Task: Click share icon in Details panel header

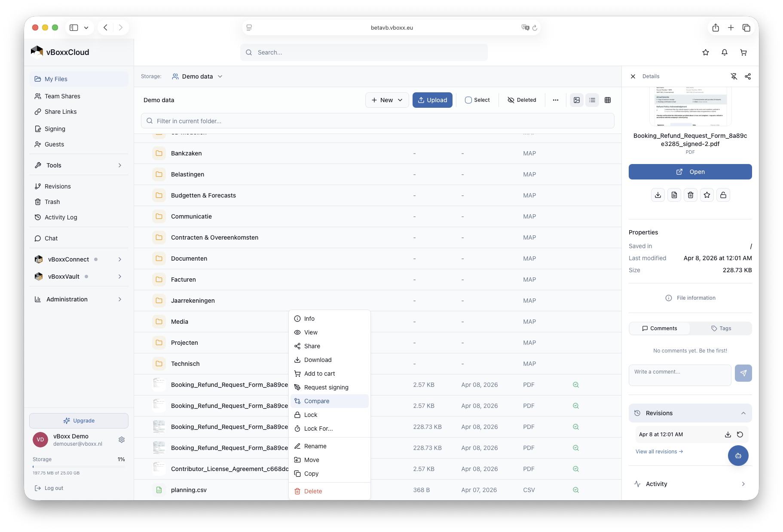Action: tap(748, 76)
